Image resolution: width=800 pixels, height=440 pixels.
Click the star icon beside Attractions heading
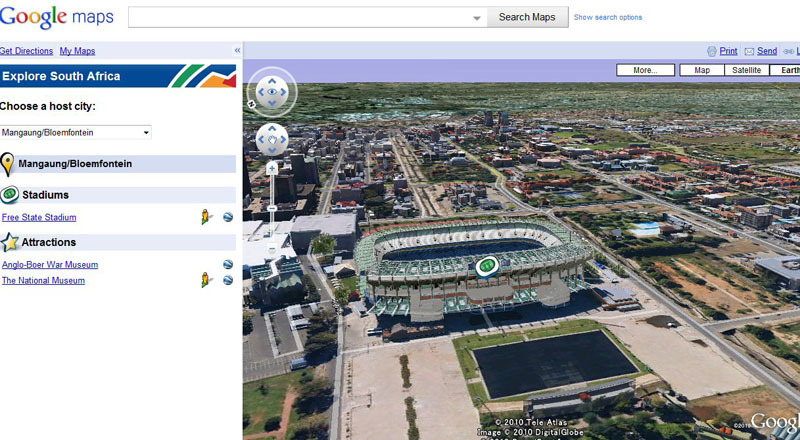(10, 242)
